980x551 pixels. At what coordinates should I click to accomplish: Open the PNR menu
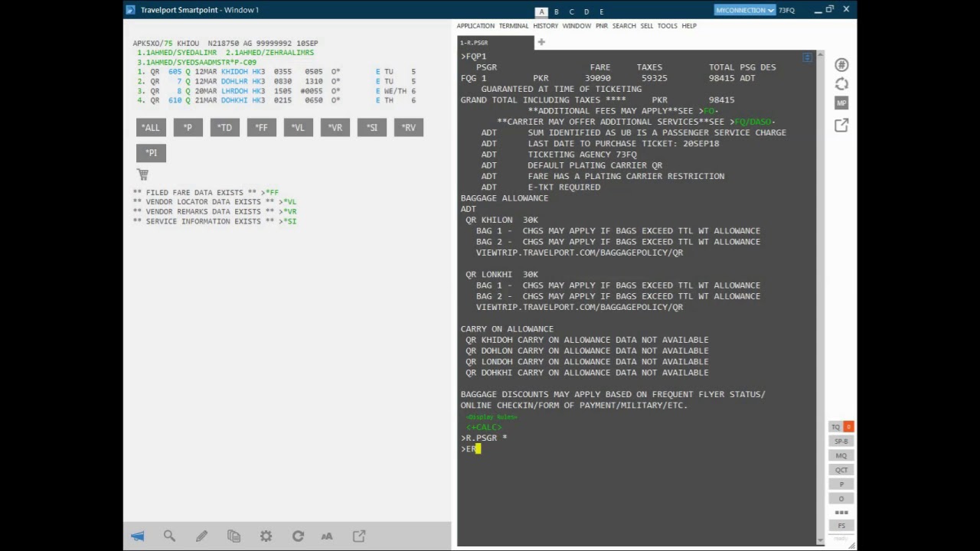(x=602, y=26)
